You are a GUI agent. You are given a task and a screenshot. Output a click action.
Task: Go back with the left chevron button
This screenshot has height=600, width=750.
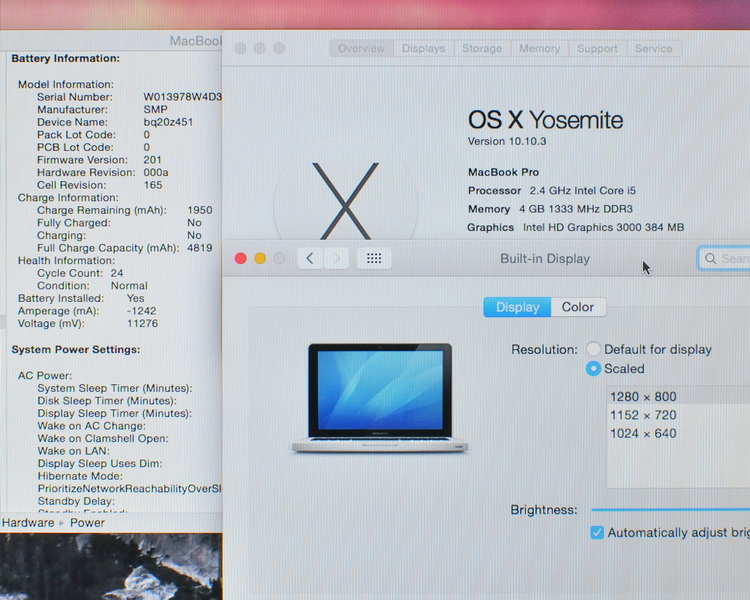click(x=310, y=259)
